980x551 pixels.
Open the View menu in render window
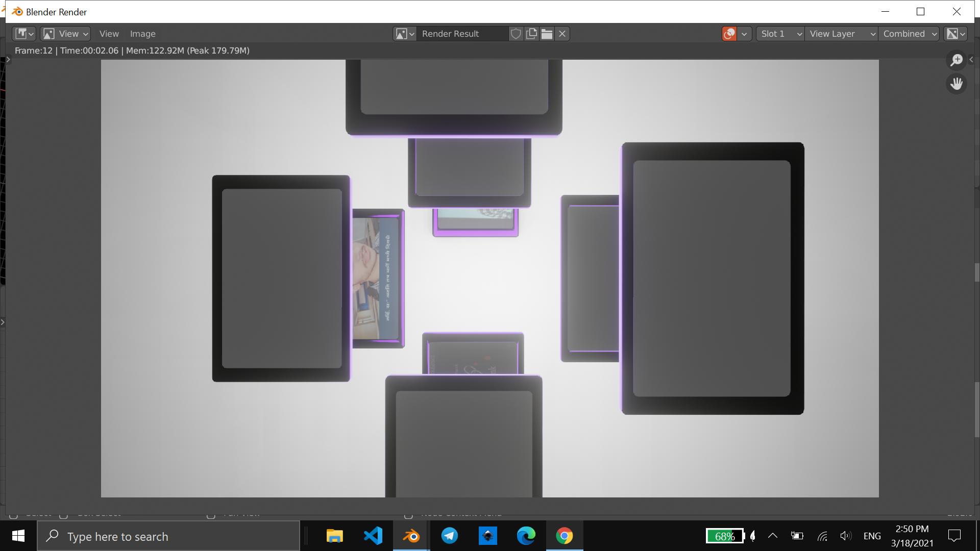(x=108, y=33)
